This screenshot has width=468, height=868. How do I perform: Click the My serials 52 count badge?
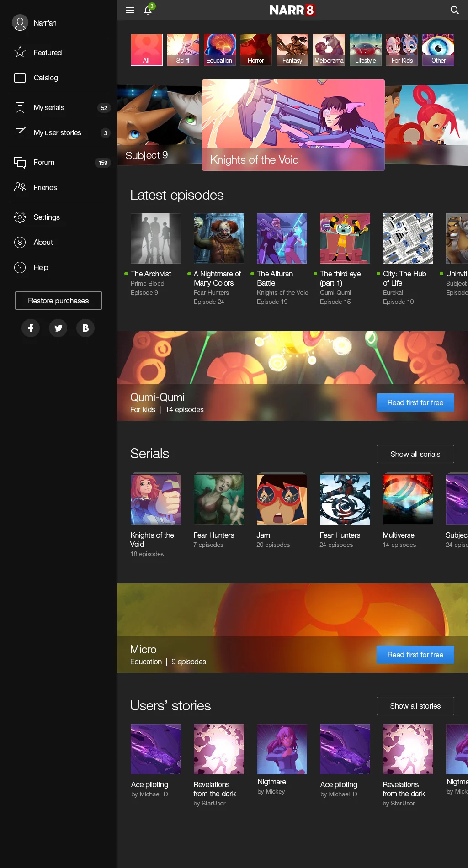104,108
